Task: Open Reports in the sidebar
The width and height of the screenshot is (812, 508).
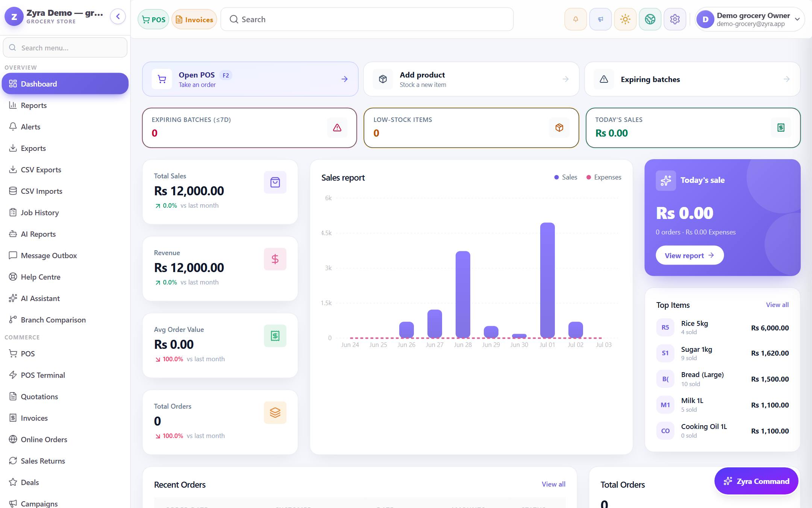Action: (65, 105)
